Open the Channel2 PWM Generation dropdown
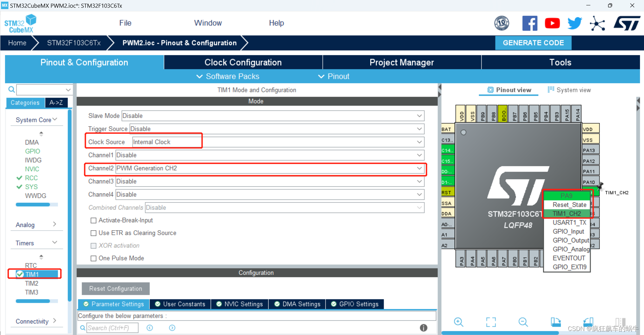 (270, 168)
